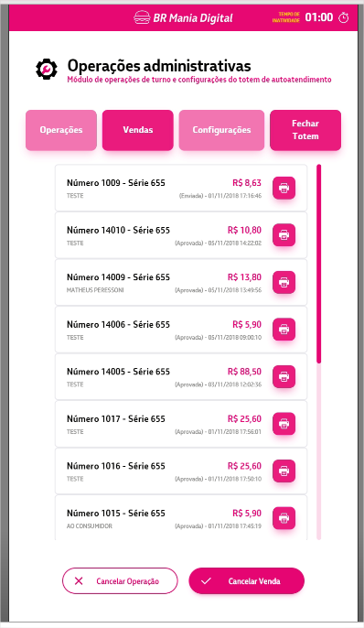The width and height of the screenshot is (364, 628).
Task: Select the R$ 88,50 sale entry
Action: pyautogui.click(x=181, y=376)
